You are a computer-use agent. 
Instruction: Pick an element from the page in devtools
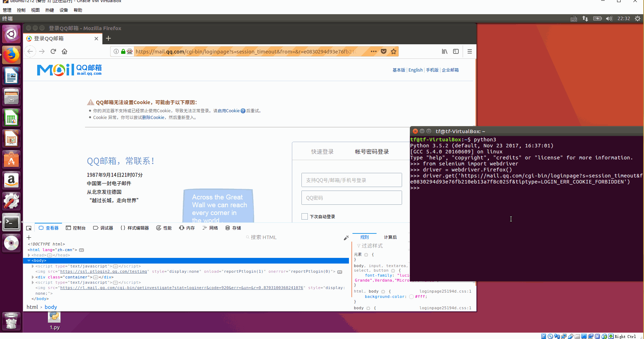(29, 228)
